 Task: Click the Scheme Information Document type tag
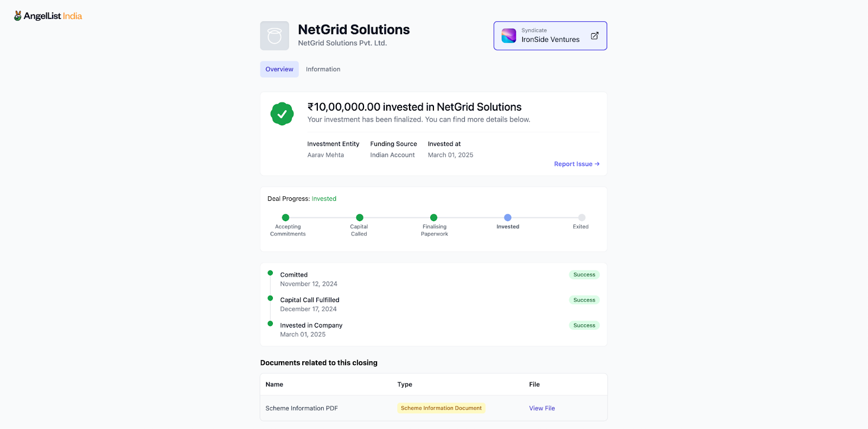(441, 408)
